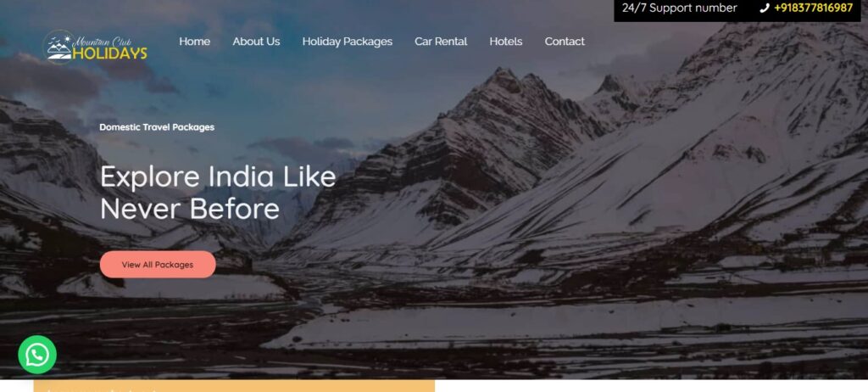This screenshot has width=868, height=392.
Task: Go to the Home menu item
Action: [x=194, y=42]
